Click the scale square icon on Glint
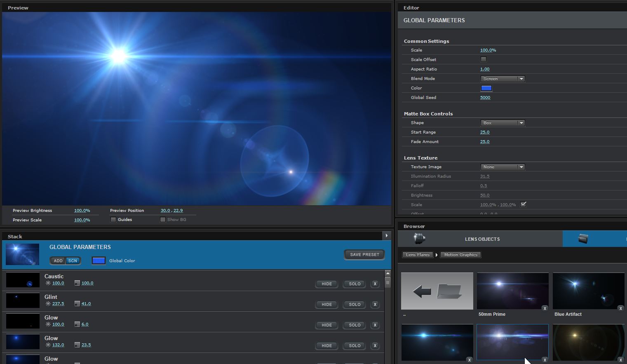 click(x=77, y=304)
